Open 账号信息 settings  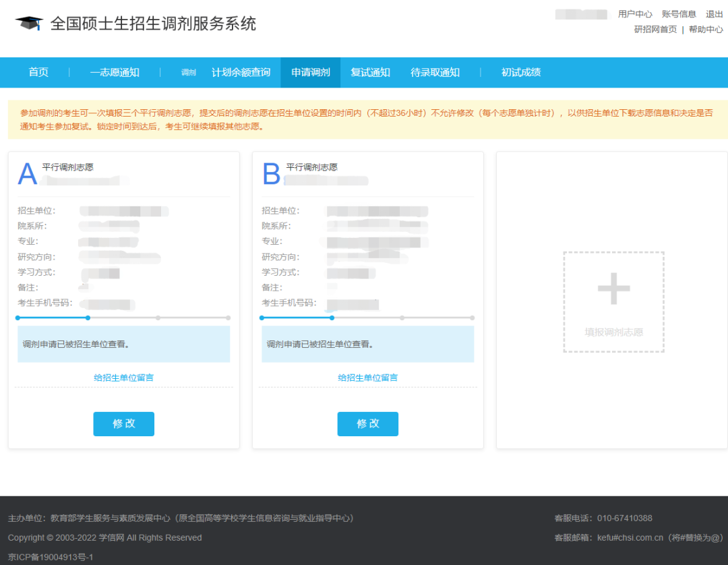678,13
